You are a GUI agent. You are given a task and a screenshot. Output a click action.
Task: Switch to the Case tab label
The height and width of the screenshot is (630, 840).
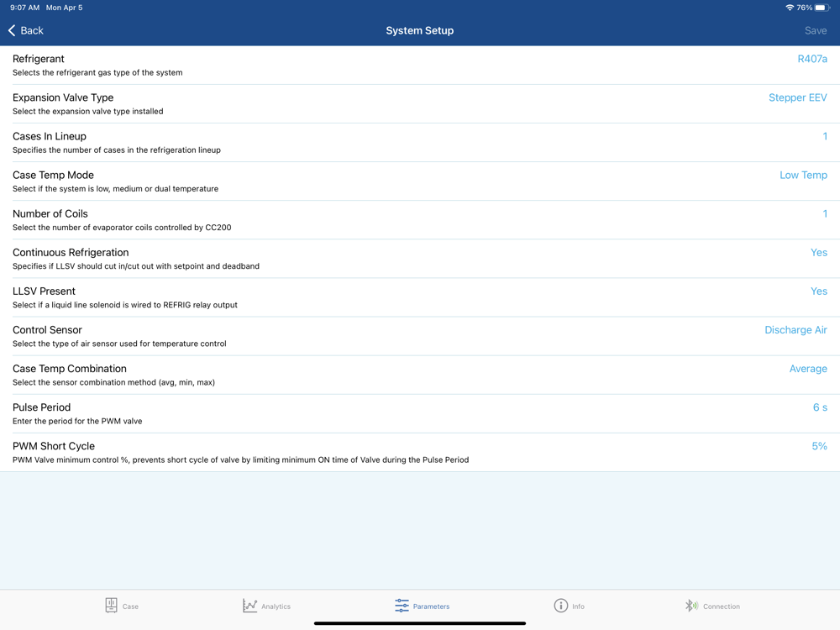click(130, 606)
